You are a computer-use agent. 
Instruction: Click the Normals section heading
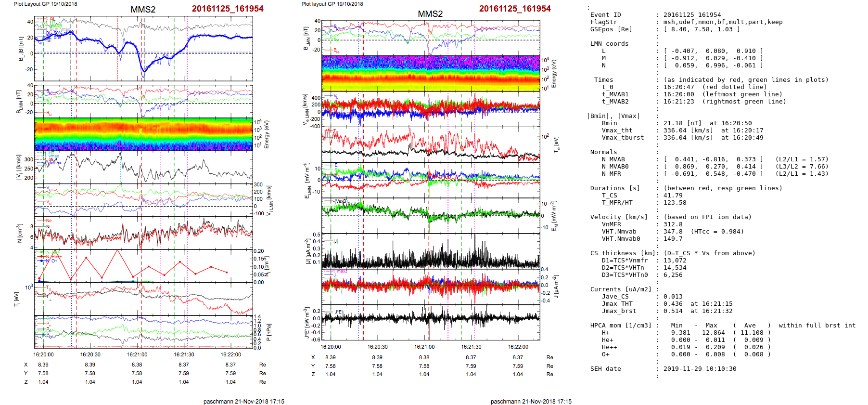coord(603,152)
